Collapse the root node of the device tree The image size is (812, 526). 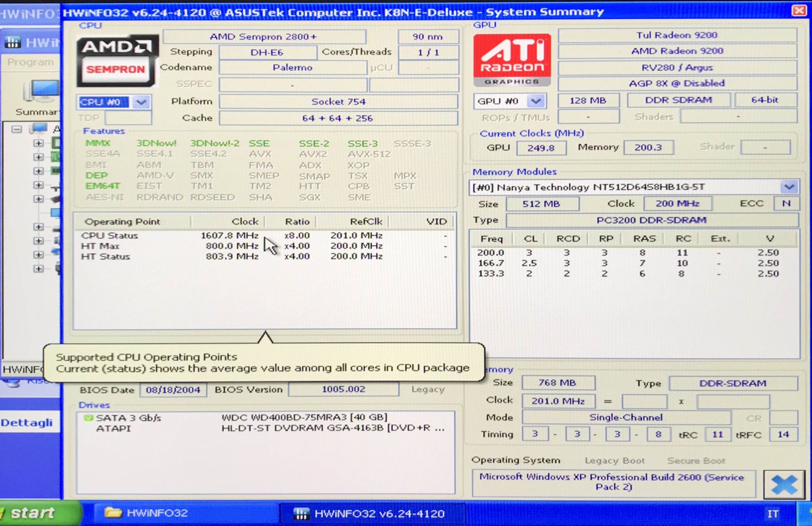click(16, 129)
